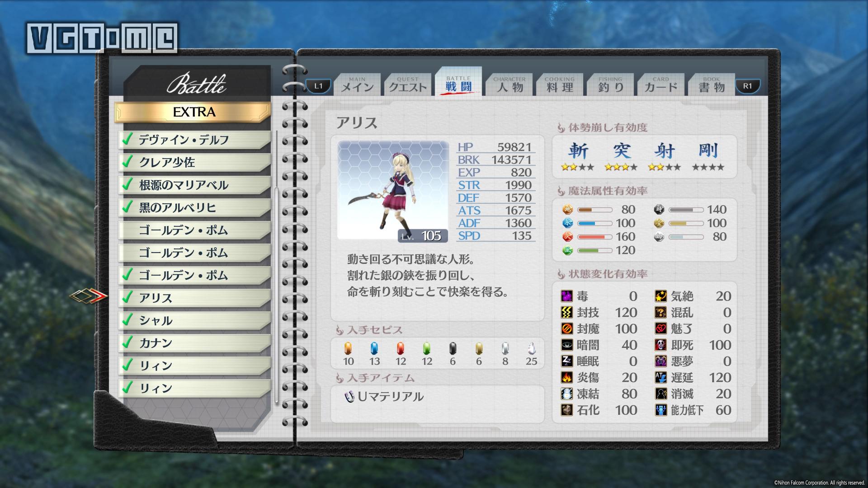Open the 料理 (Cooking) tab
The image size is (868, 488).
tap(560, 85)
